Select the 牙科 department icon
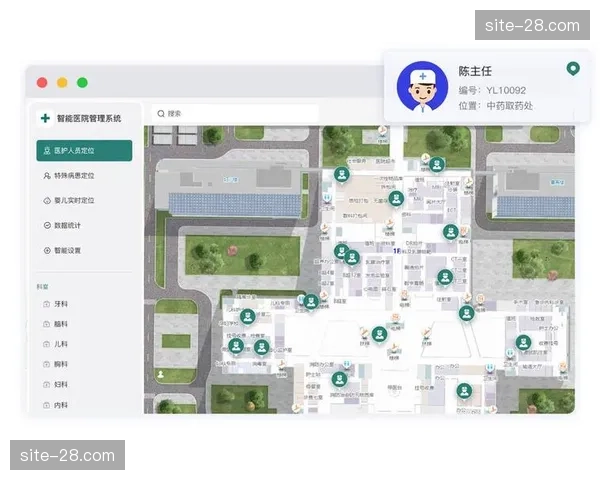 47,304
